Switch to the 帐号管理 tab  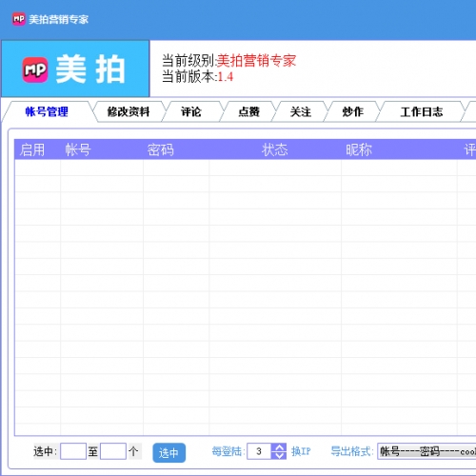coord(47,111)
